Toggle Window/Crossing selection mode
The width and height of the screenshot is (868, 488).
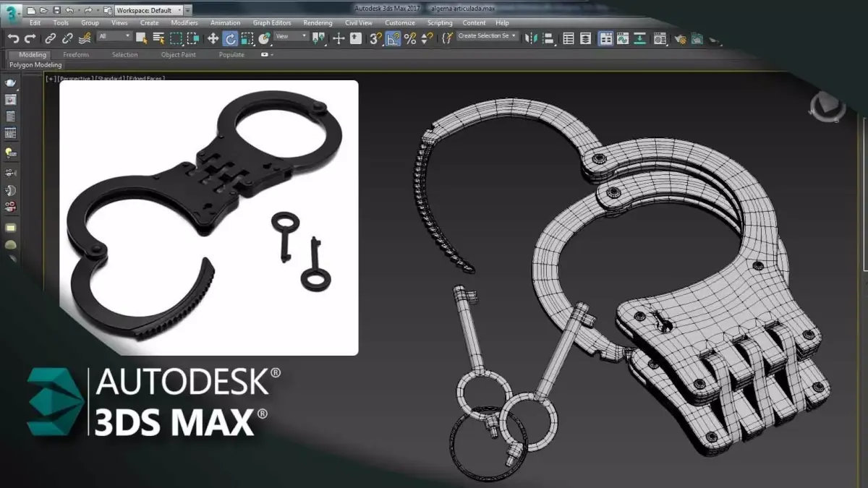pos(192,40)
